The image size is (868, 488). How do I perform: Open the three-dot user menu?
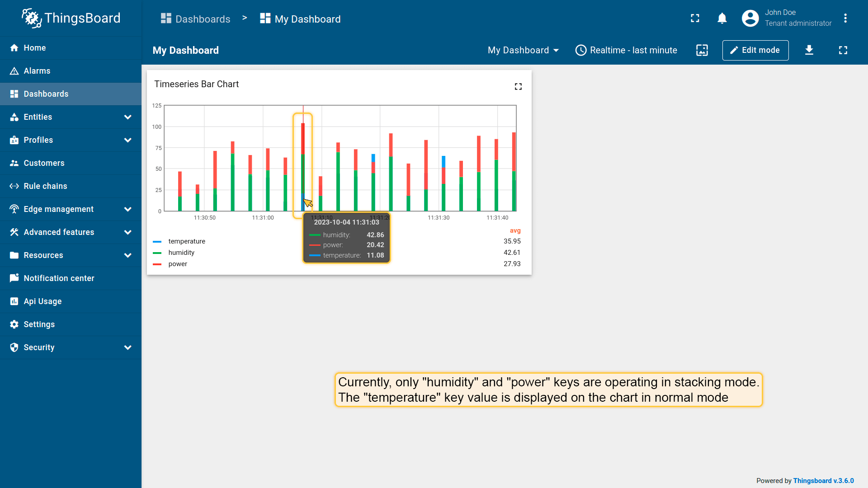(845, 19)
